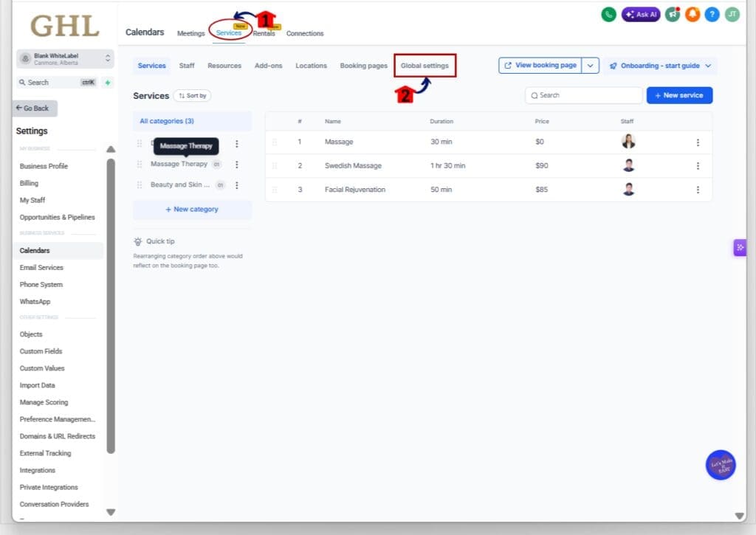Open the Staff sub-tab
756x535 pixels.
tap(187, 66)
